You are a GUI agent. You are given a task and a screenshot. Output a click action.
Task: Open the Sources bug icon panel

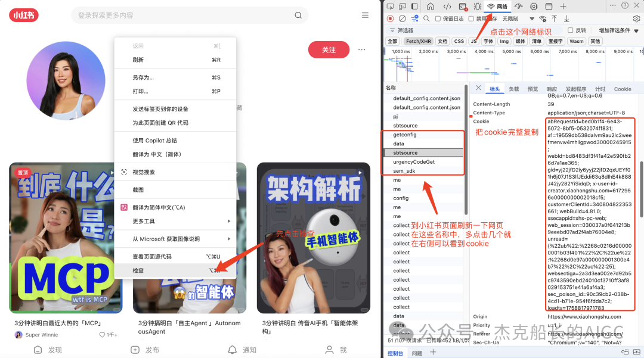point(477,6)
